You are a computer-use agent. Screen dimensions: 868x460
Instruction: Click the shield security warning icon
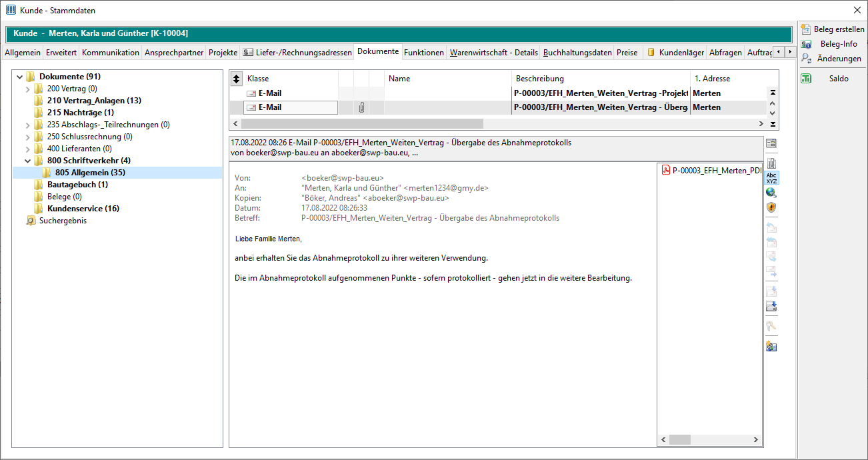[x=771, y=207]
